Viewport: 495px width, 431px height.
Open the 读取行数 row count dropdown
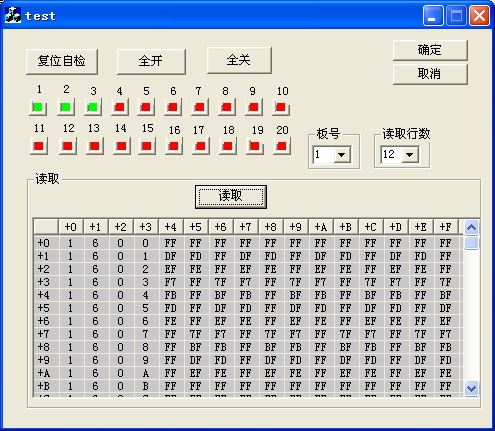(410, 155)
